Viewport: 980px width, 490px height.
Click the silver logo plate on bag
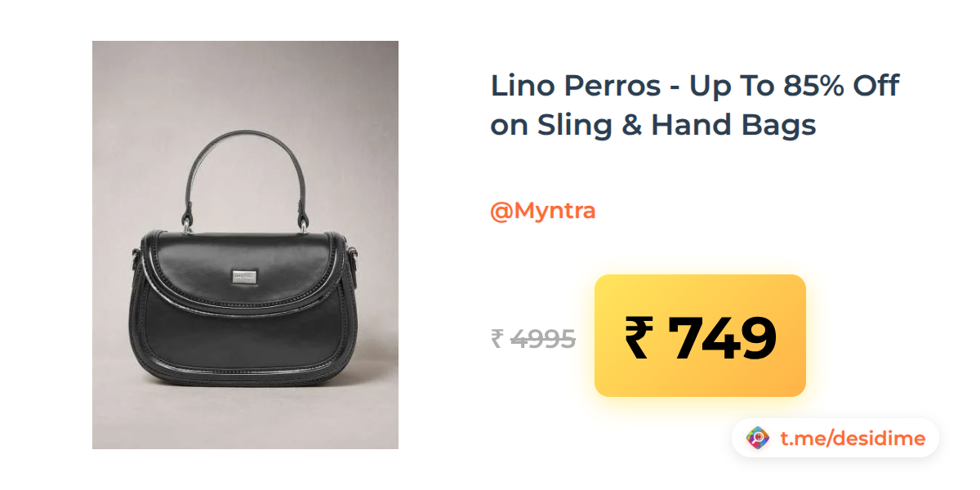(243, 278)
